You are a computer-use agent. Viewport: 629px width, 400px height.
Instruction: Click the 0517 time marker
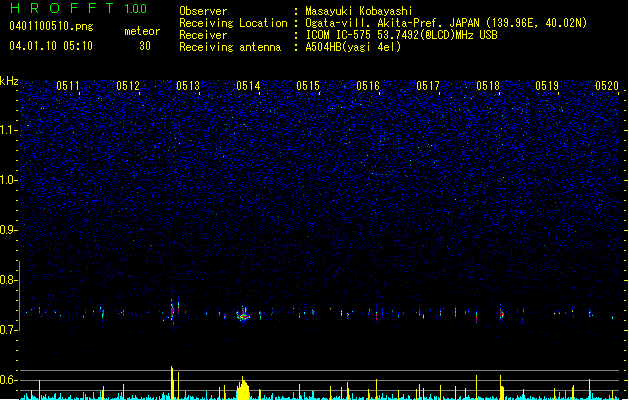pyautogui.click(x=428, y=86)
